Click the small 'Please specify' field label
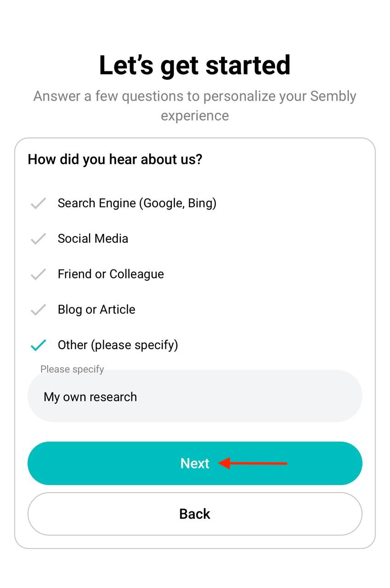 coord(72,369)
